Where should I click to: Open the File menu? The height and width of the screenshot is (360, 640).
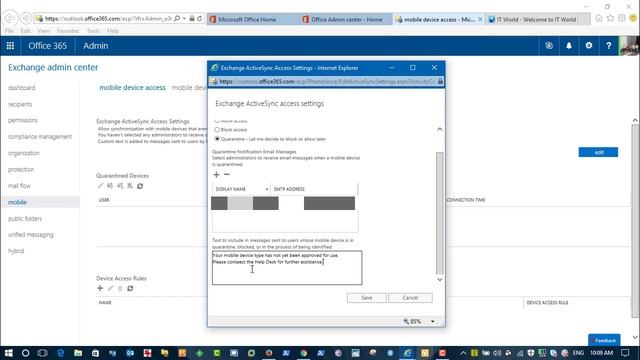pyautogui.click(x=9, y=31)
